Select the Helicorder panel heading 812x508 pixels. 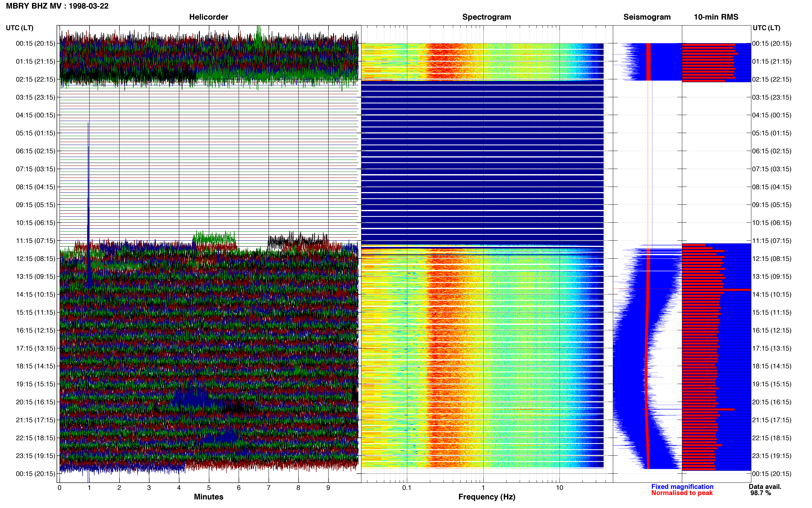[209, 17]
